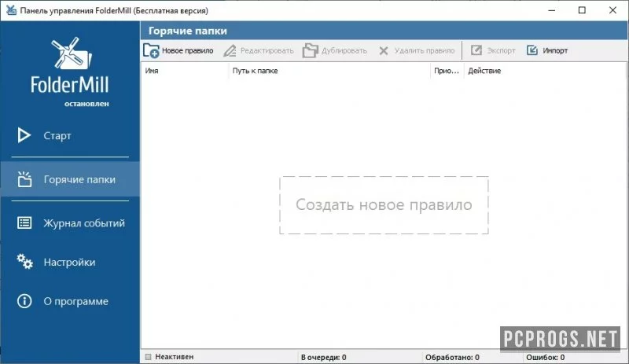Screen dimensions: 629x364
Task: Maximize the FolderMill window
Action: [582, 10]
